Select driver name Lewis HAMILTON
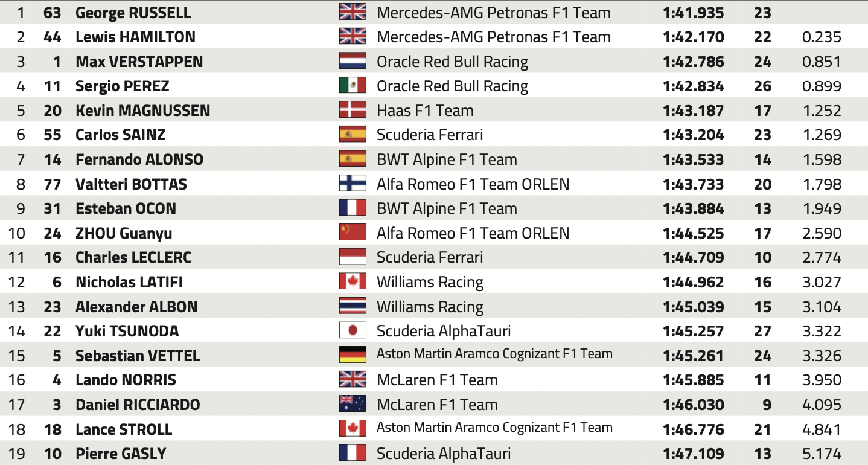This screenshot has width=868, height=465. click(x=135, y=37)
